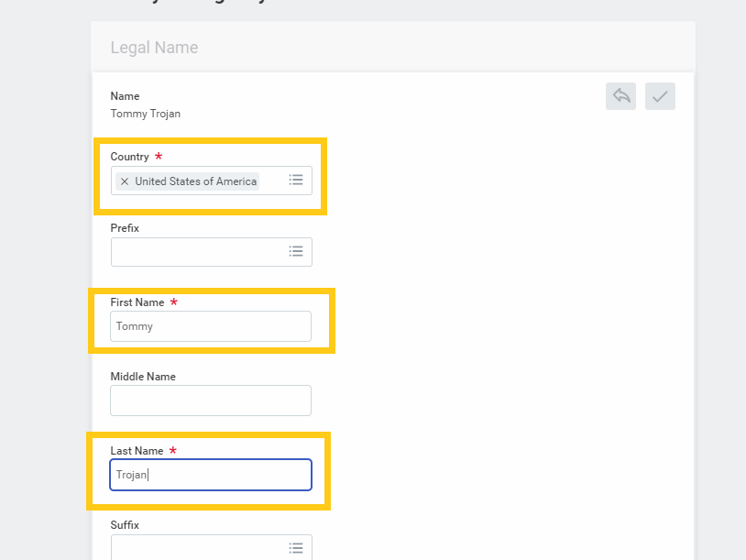746x560 pixels.
Task: Click the undo arrow icon
Action: 620,96
